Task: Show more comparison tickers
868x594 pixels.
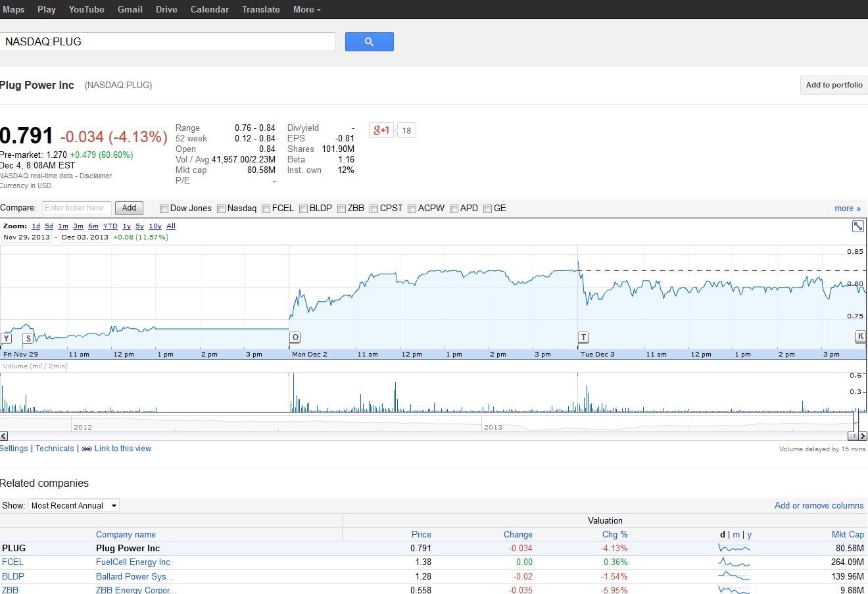Action: pyautogui.click(x=847, y=209)
